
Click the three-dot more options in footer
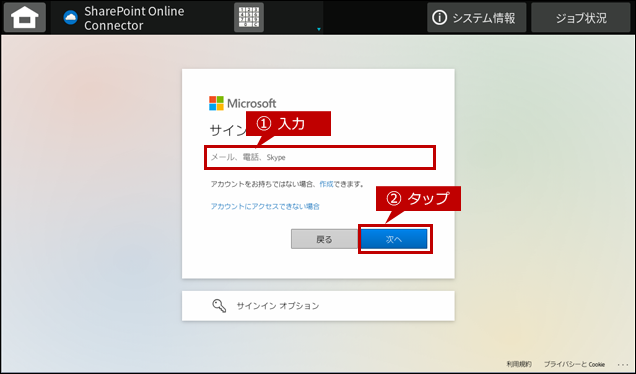coord(623,364)
